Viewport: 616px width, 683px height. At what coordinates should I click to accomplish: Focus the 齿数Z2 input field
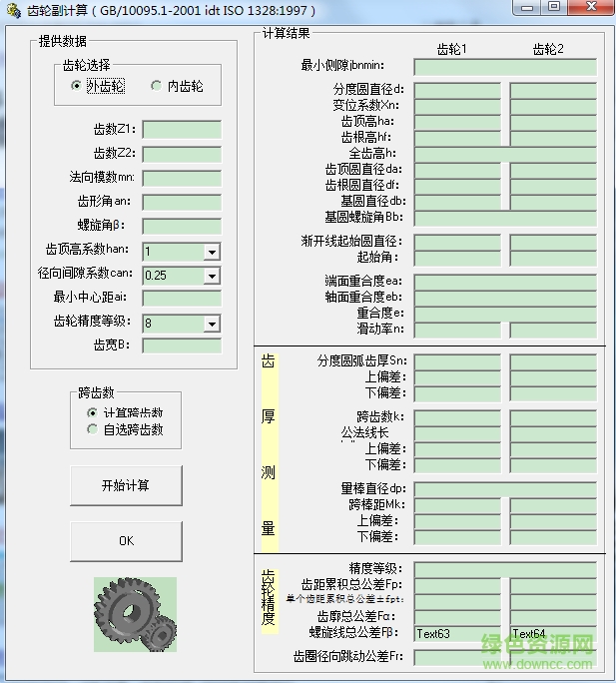182,154
